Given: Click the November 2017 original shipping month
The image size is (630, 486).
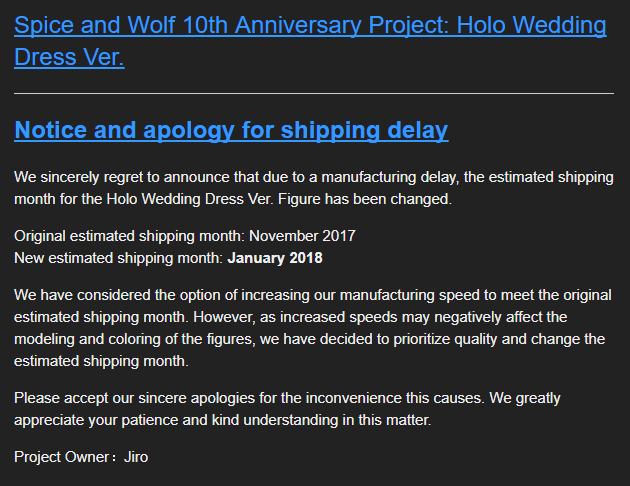Looking at the screenshot, I should point(302,236).
